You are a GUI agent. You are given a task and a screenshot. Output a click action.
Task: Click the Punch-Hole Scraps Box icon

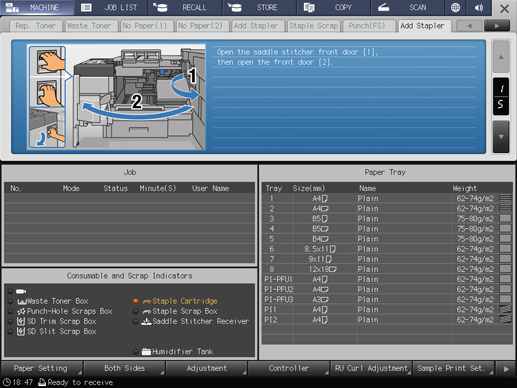21,311
